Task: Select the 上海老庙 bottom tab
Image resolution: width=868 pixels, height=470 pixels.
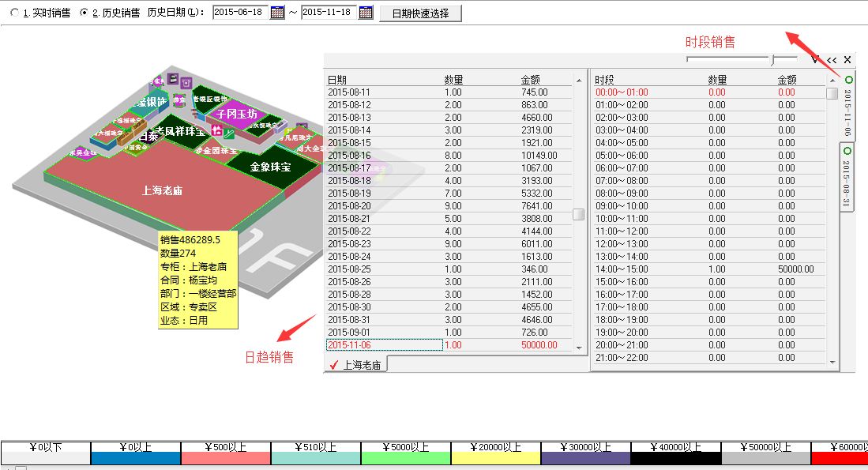Action: [x=355, y=365]
